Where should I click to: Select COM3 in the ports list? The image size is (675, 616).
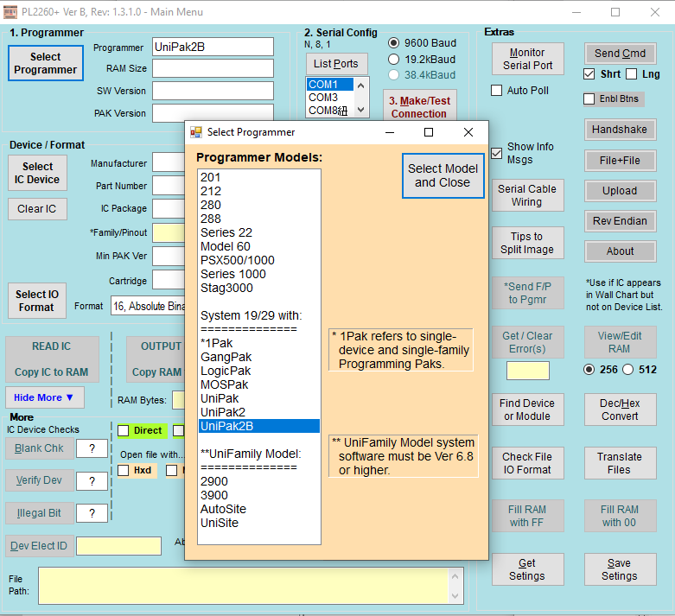330,98
